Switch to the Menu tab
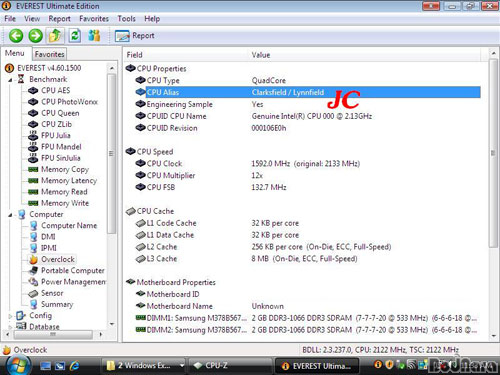The width and height of the screenshot is (500, 375). (15, 53)
